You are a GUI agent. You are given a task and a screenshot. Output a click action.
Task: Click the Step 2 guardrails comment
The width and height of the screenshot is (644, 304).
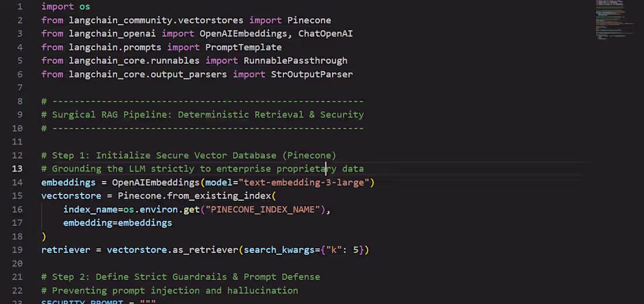[180, 276]
